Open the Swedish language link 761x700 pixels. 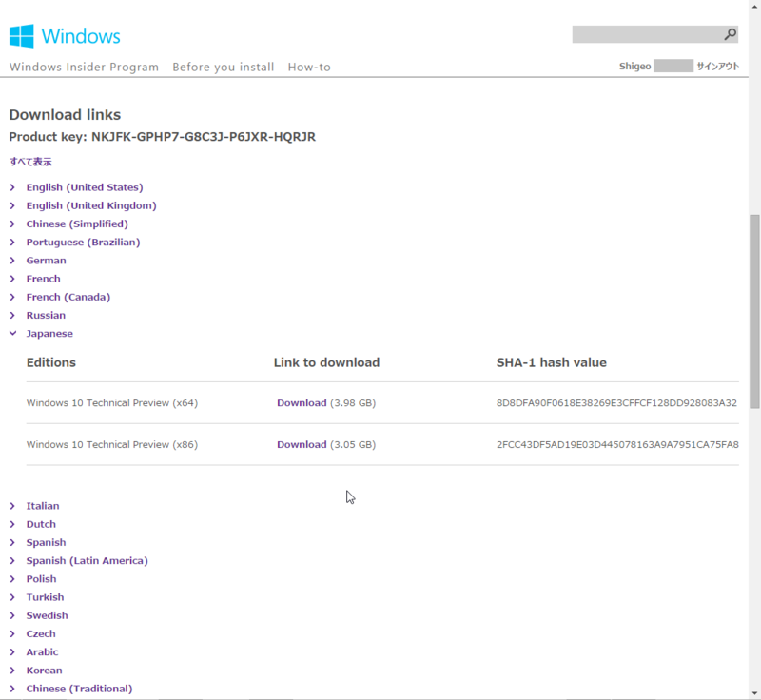pos(47,615)
